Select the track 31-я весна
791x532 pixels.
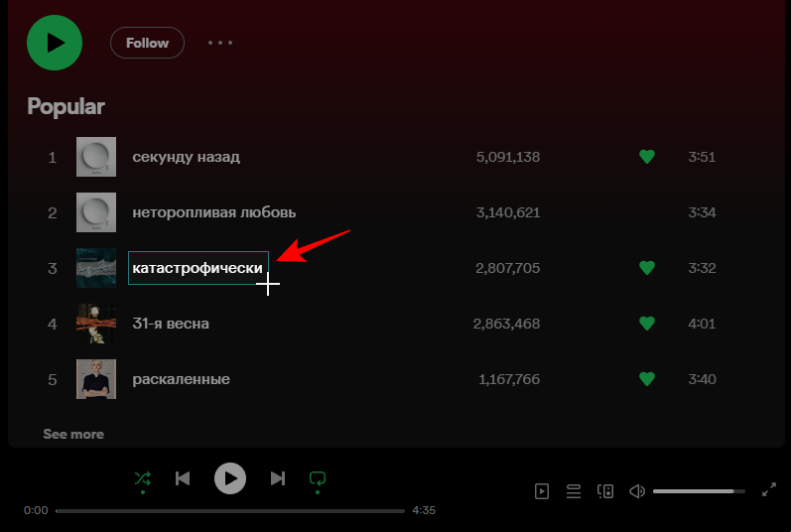tap(170, 324)
